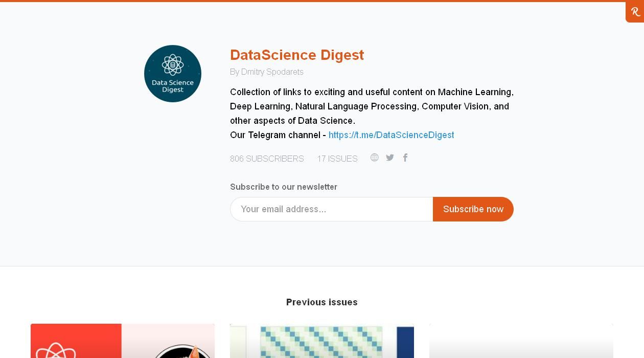Click the 806 Subscribers count
The height and width of the screenshot is (358, 644).
click(x=267, y=159)
